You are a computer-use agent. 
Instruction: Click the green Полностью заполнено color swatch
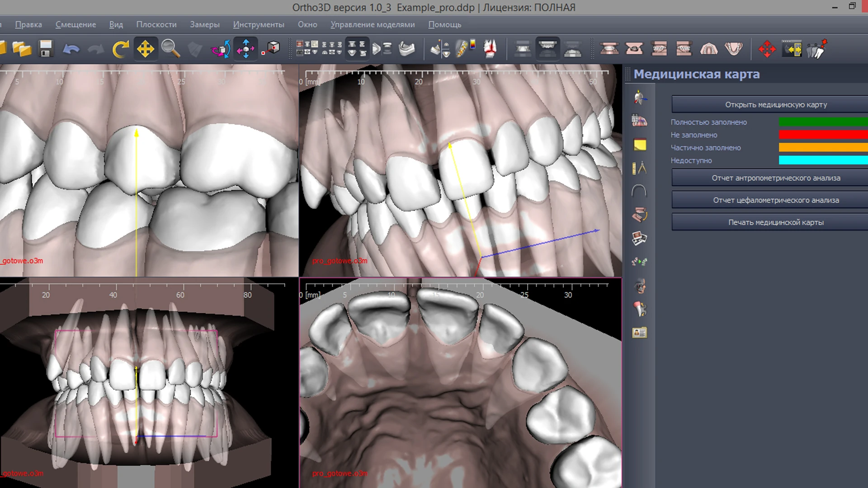point(823,122)
